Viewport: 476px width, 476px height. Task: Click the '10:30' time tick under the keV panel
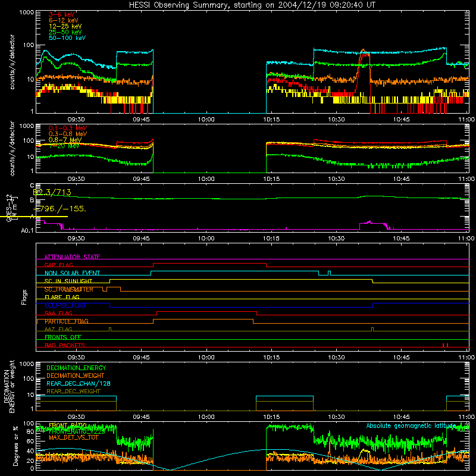(x=336, y=120)
